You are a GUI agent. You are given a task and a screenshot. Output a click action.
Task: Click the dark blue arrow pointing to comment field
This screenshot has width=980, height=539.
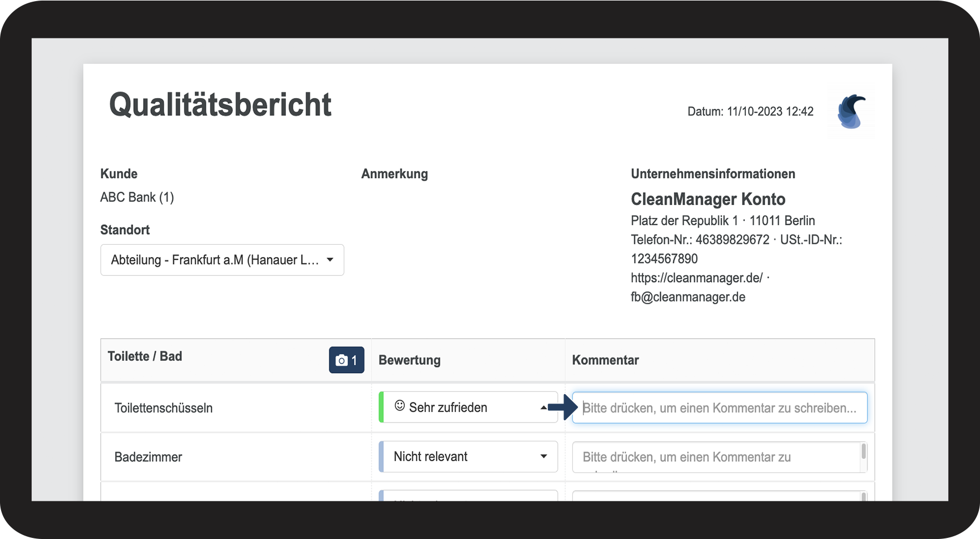click(563, 407)
